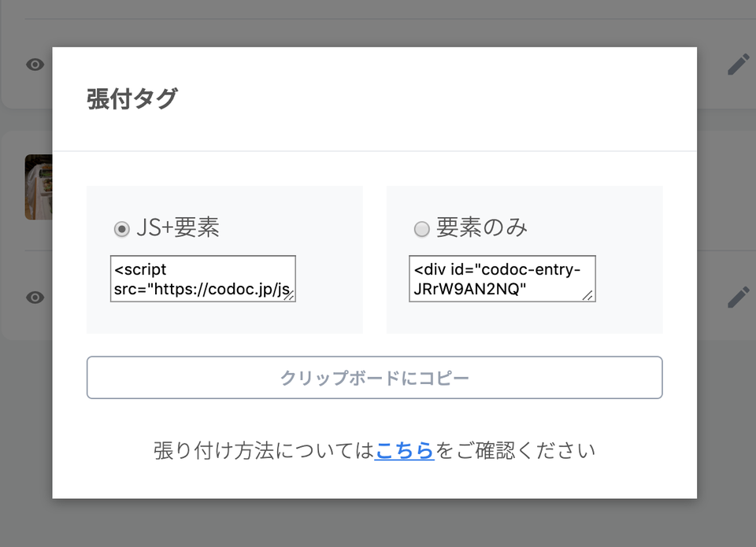
Task: Click the 張付タグ dialog heading
Action: tap(132, 99)
